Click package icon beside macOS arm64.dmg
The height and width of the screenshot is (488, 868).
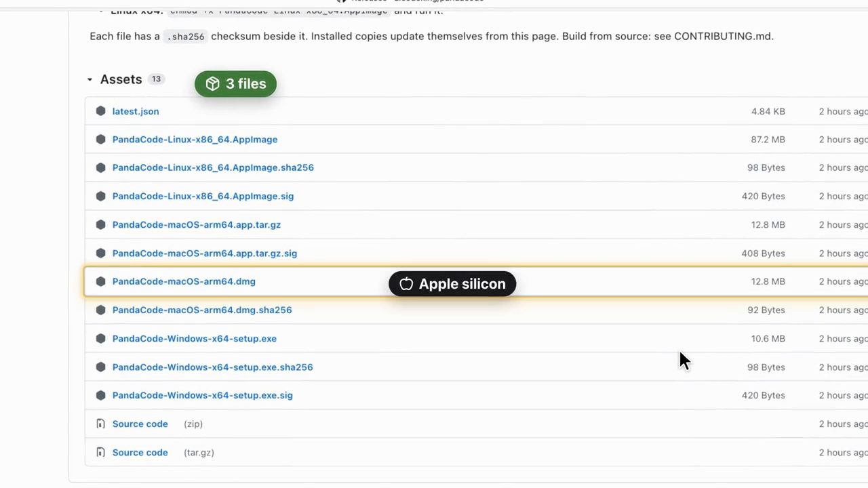pos(100,281)
